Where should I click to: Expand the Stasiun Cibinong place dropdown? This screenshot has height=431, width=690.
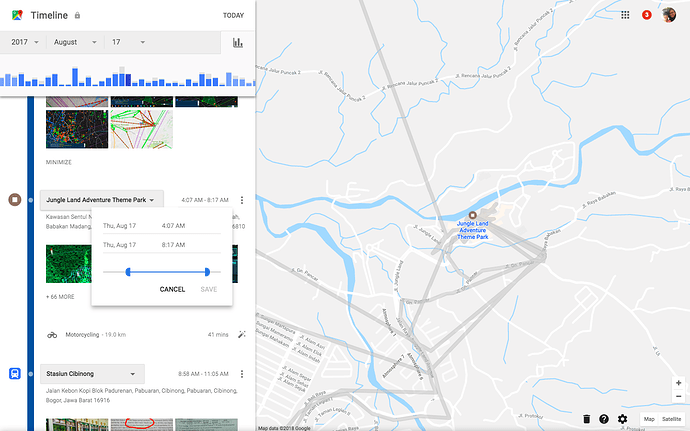tap(92, 373)
